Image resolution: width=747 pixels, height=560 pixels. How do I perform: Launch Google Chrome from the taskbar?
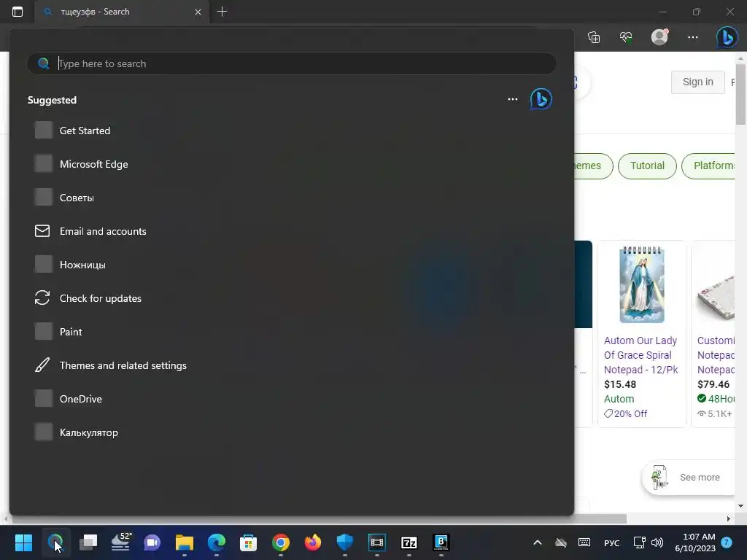(281, 542)
